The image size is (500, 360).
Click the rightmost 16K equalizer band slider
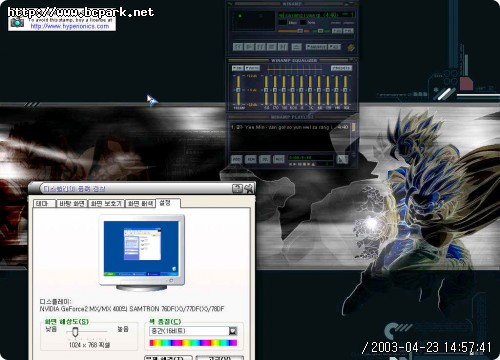(346, 90)
